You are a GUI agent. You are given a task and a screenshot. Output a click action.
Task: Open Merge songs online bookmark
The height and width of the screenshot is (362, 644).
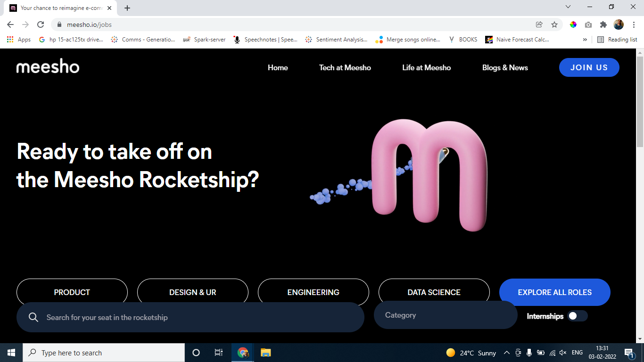pyautogui.click(x=408, y=40)
